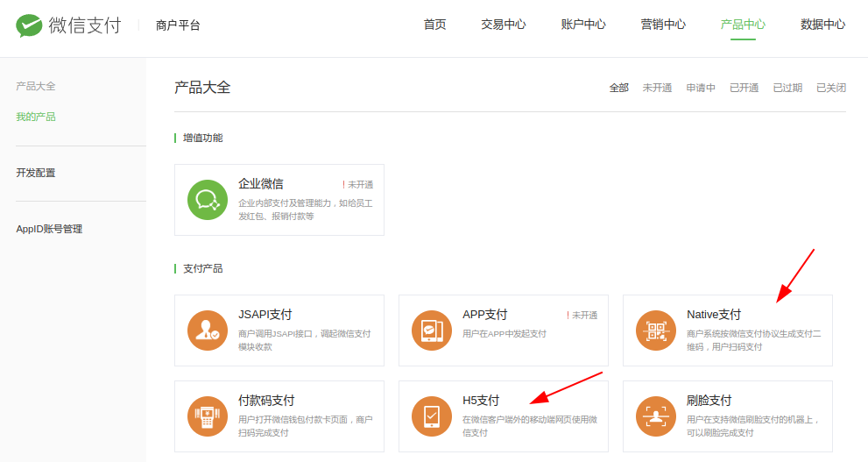Click the Native支付 QR code icon
Image resolution: width=868 pixels, height=462 pixels.
[x=656, y=331]
